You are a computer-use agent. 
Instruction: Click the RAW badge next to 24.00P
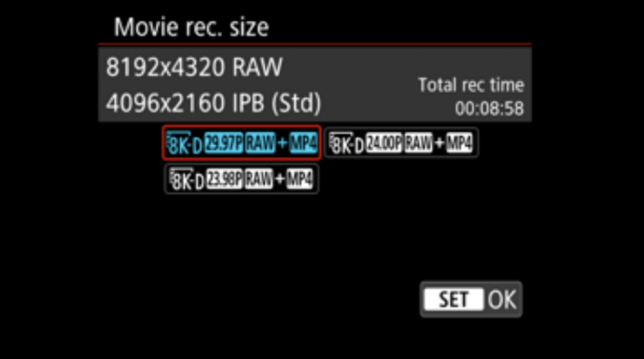point(419,143)
